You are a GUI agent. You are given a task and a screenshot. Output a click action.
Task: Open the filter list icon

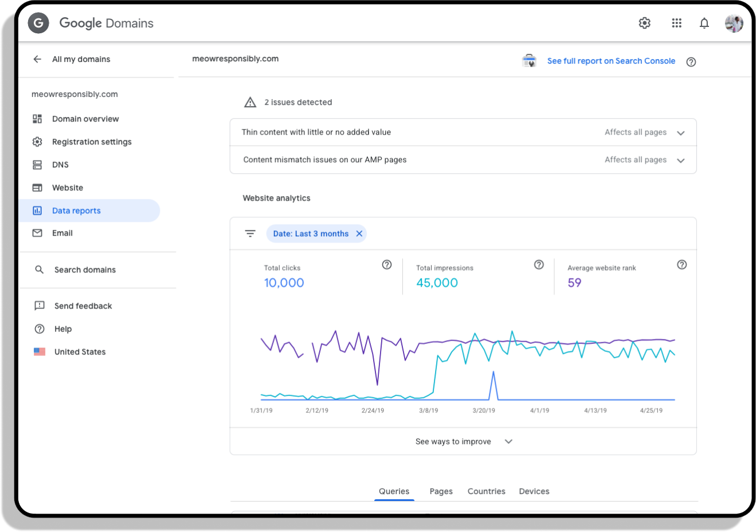tap(250, 233)
